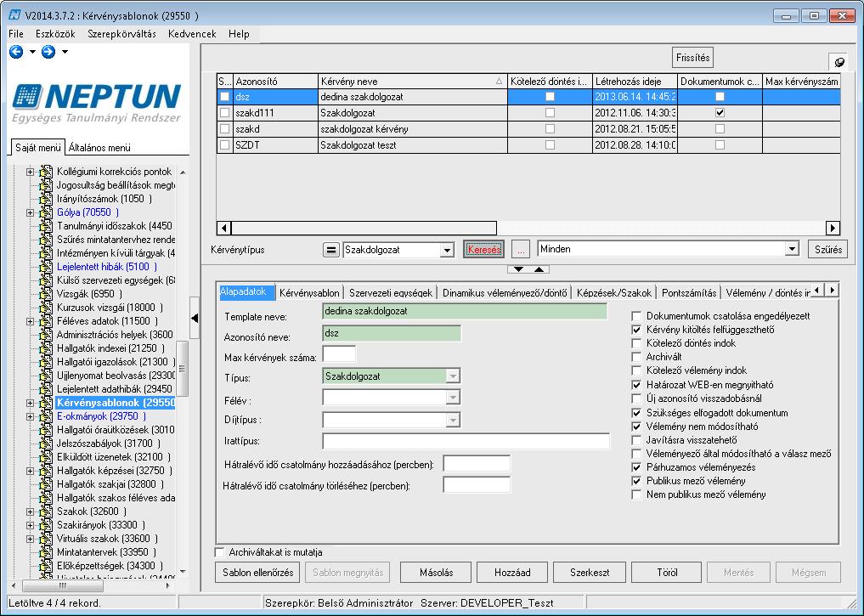Open the Típus dropdown

(452, 377)
